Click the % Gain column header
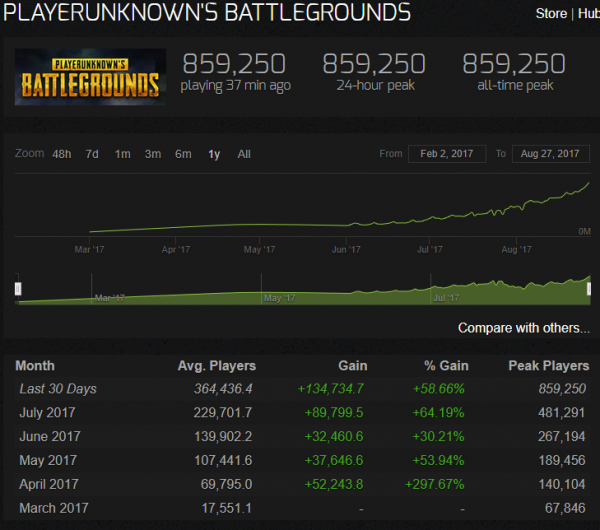The height and width of the screenshot is (530, 600). coord(446,366)
